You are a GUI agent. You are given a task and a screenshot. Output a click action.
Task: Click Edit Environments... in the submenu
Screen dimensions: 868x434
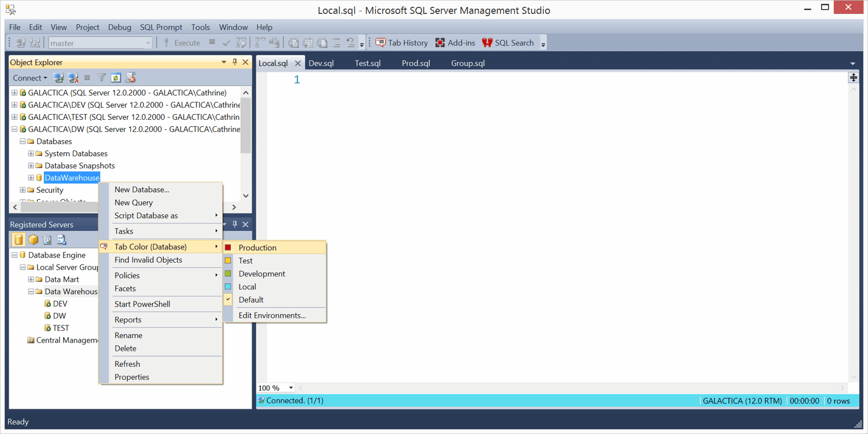pos(272,315)
